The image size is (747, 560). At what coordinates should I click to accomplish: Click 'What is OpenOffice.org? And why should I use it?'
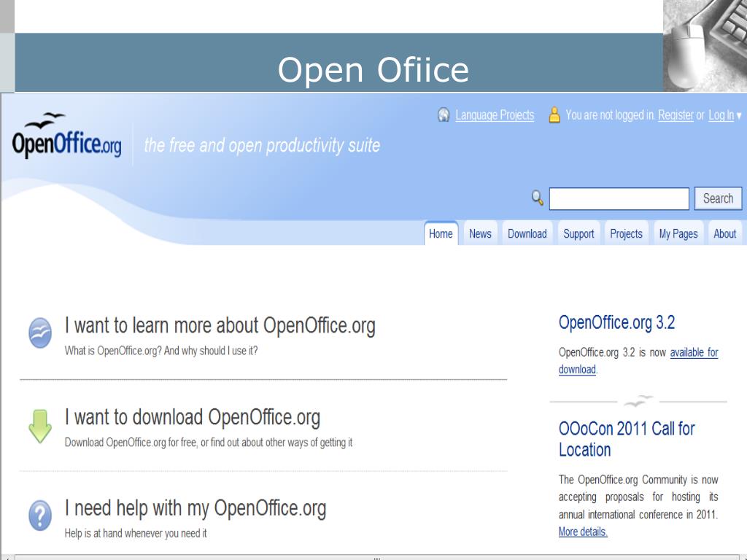click(161, 351)
